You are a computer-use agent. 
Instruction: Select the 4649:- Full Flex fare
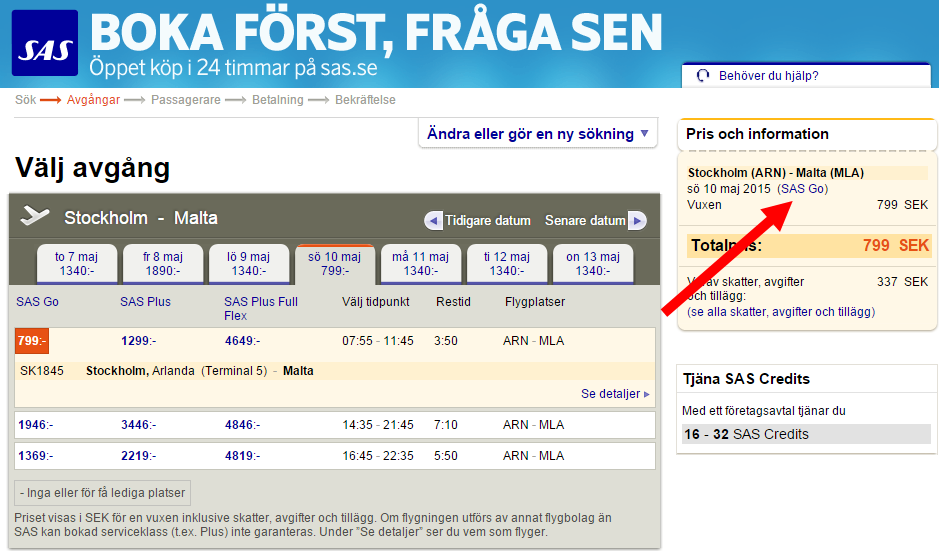click(x=242, y=341)
